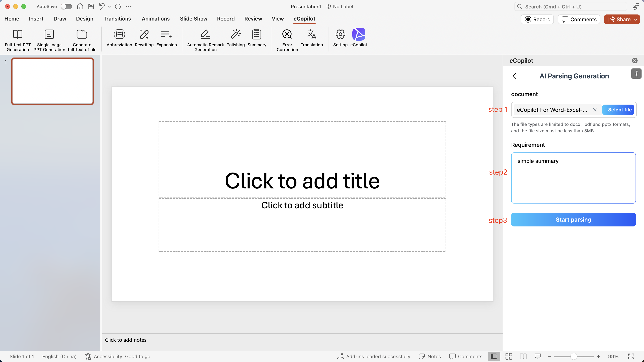Open the Translation tool
The height and width of the screenshot is (362, 644).
point(312,34)
